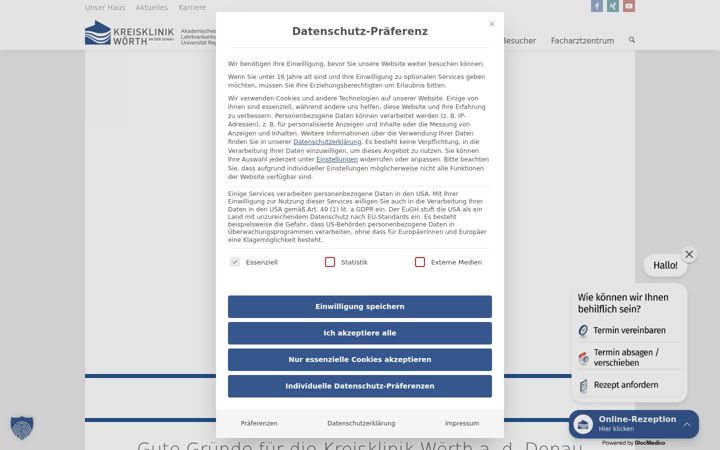Click the Datenschutz-Präferenz heading
This screenshot has width=720, height=450.
360,31
